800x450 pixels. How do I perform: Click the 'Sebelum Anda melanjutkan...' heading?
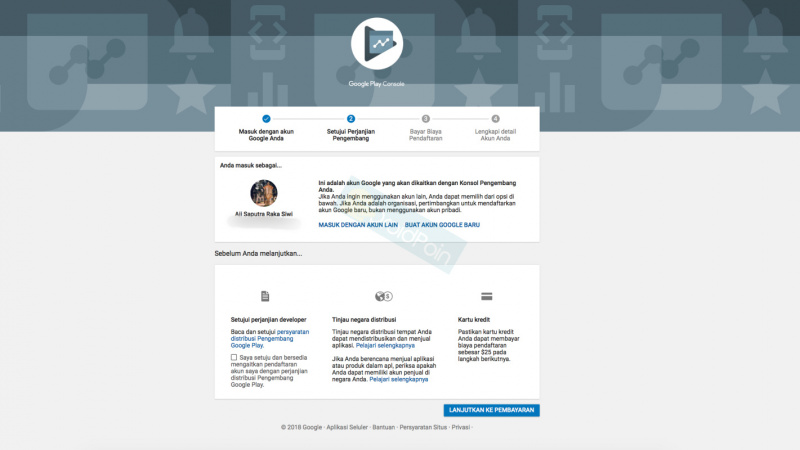(258, 254)
